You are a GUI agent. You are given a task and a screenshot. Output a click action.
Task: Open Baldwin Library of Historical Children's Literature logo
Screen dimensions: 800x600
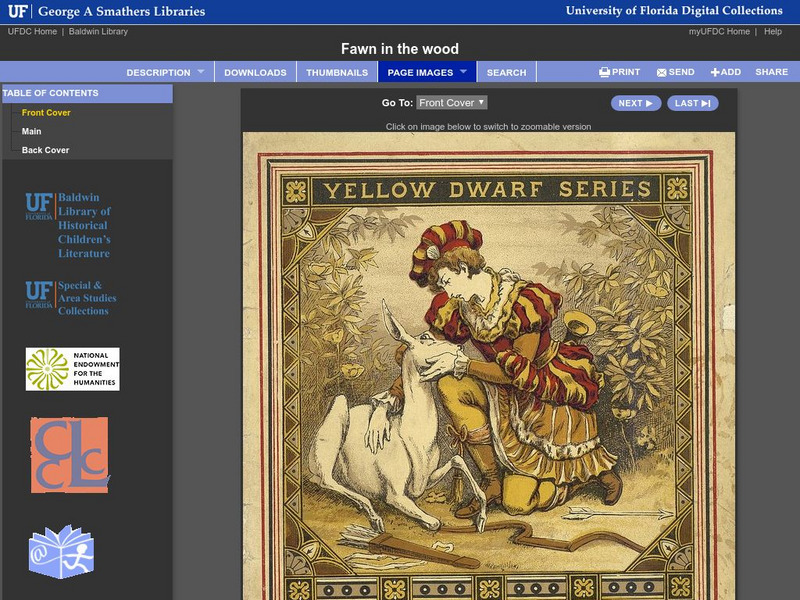(x=68, y=225)
